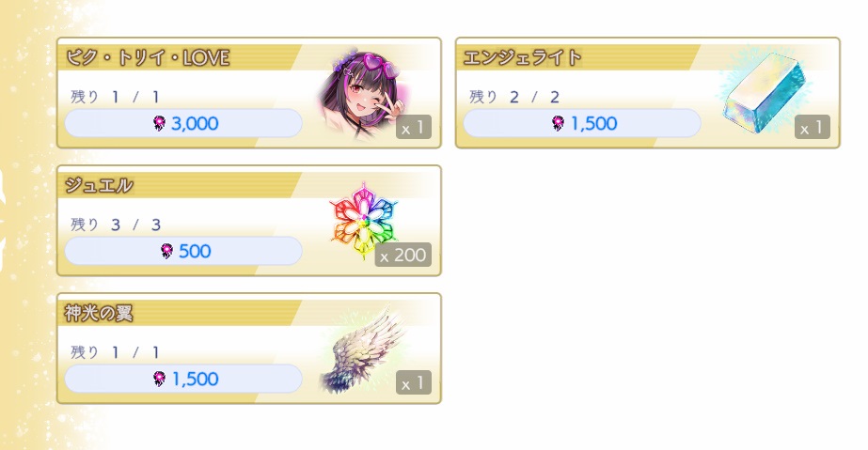Screen dimensions: 868x450
Task: Click the currency gem icon on 神光の翼 price
Action: pyautogui.click(x=160, y=379)
